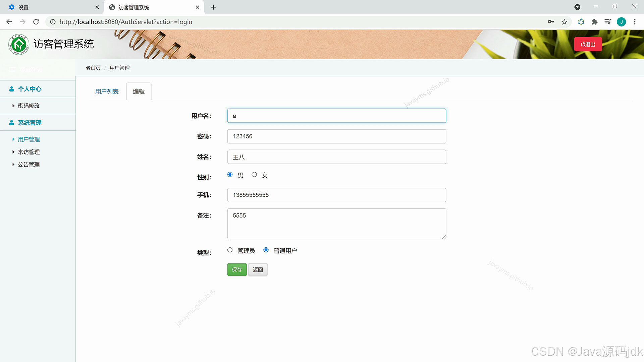Screen dimensions: 644x362
Task: Select 管理员 type radio button
Action: 230,250
